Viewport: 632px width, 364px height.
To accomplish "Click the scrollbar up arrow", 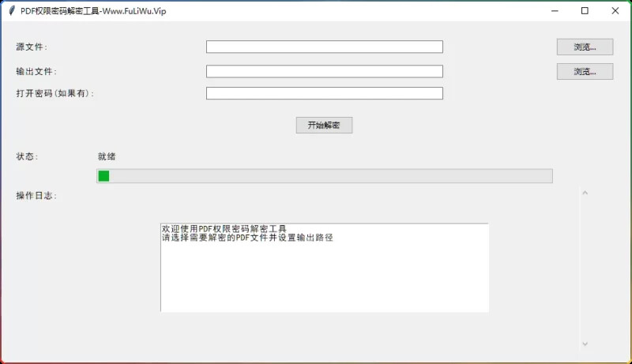I will (x=585, y=193).
